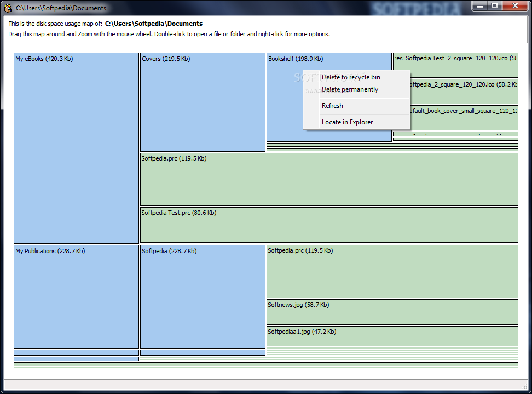Click the Softnews.jpg file block

(x=392, y=312)
